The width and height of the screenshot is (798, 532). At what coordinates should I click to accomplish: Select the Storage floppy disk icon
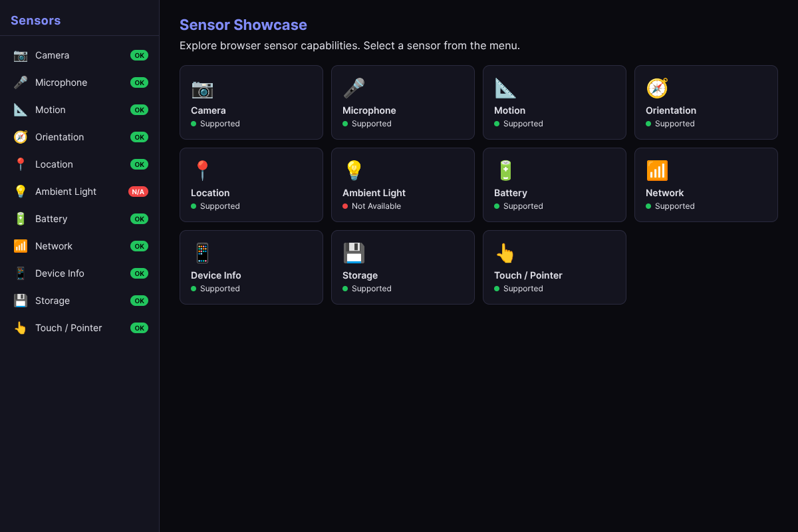20,301
